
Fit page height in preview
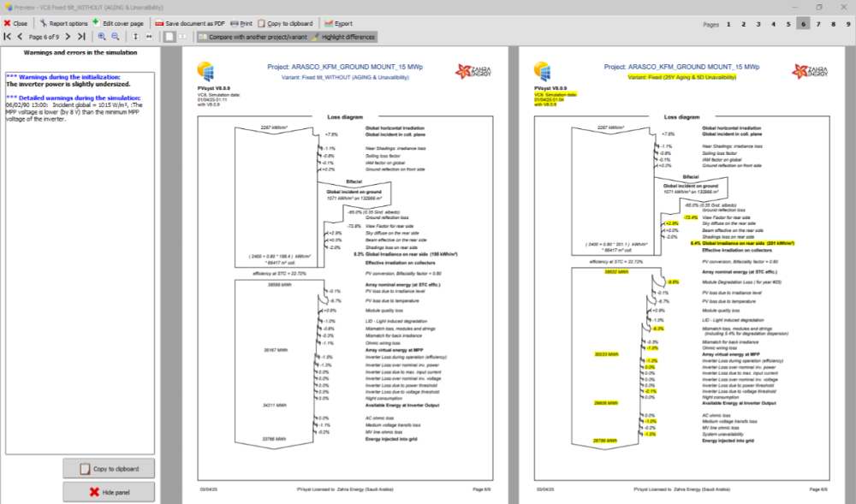pyautogui.click(x=136, y=37)
